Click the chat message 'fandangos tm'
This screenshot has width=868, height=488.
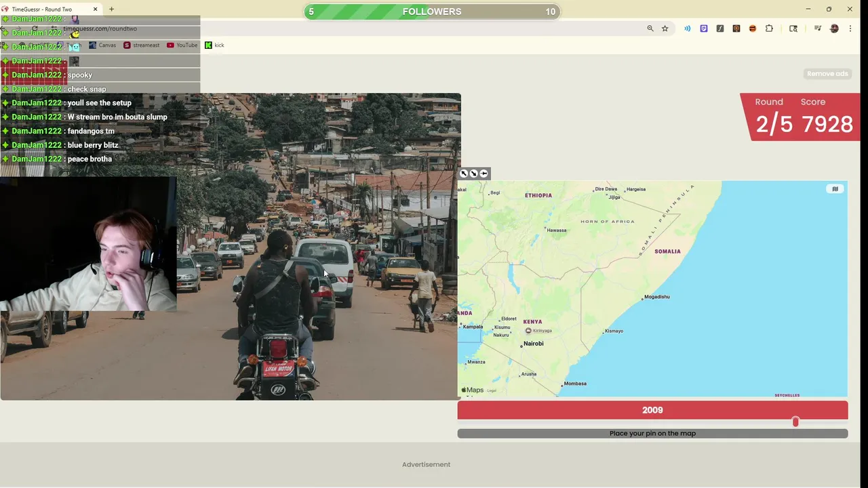click(91, 131)
